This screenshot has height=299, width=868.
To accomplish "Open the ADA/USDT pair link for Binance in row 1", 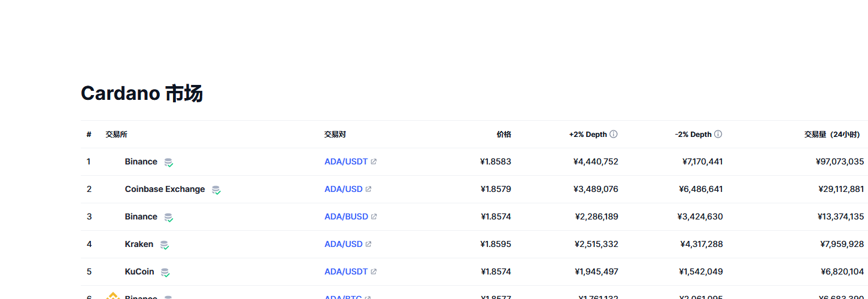I will click(346, 162).
